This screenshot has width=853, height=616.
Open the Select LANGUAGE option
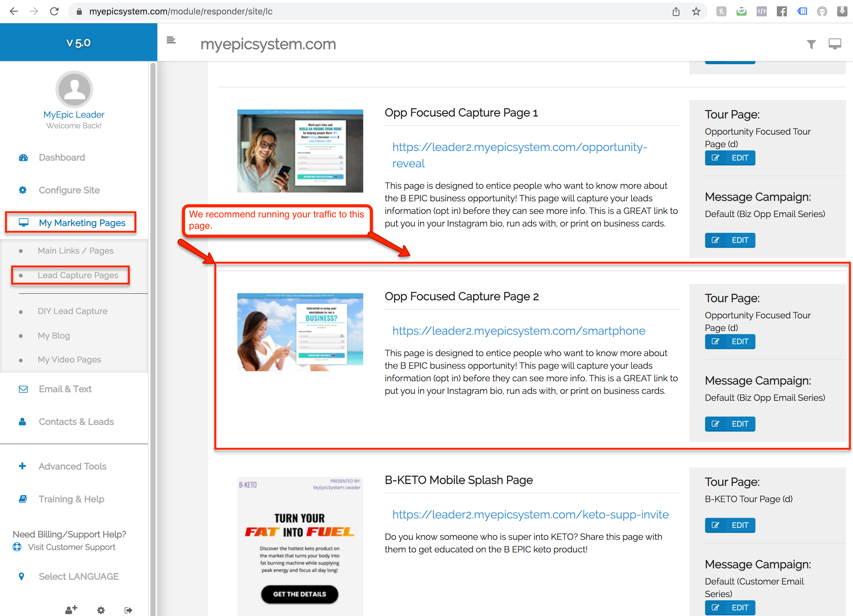(x=78, y=576)
